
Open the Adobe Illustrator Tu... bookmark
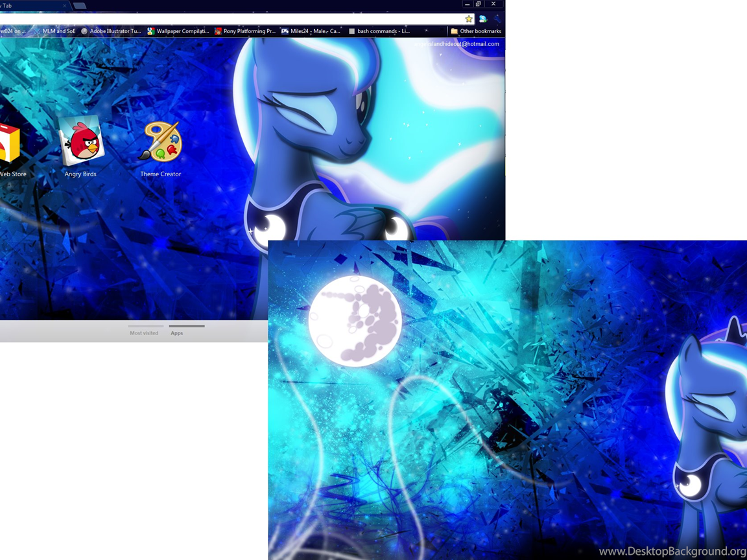(110, 31)
